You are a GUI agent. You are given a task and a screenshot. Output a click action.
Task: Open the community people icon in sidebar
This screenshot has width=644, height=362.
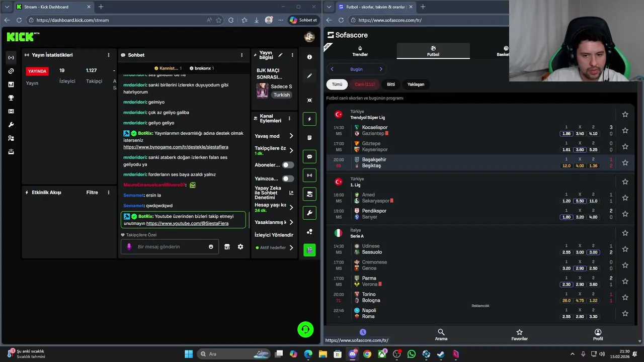click(x=11, y=138)
